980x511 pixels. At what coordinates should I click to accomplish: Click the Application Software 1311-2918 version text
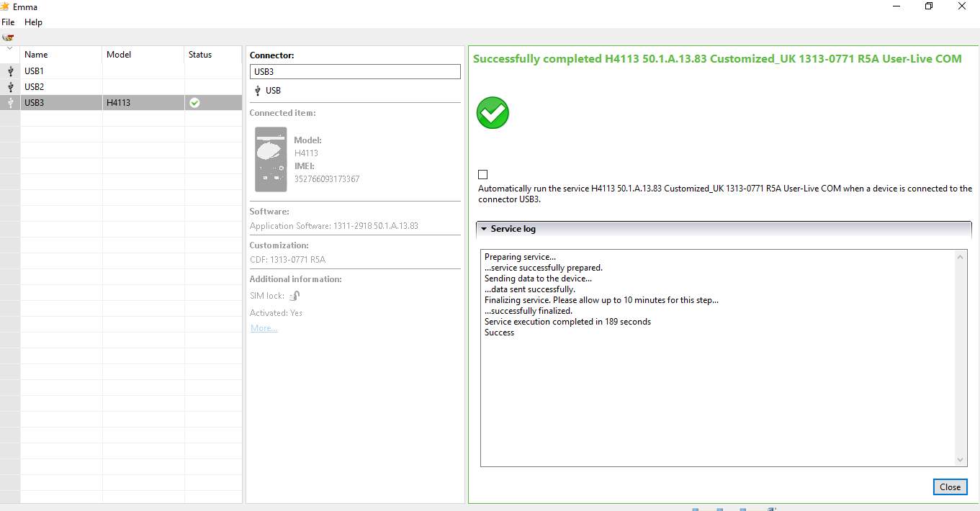pyautogui.click(x=334, y=226)
